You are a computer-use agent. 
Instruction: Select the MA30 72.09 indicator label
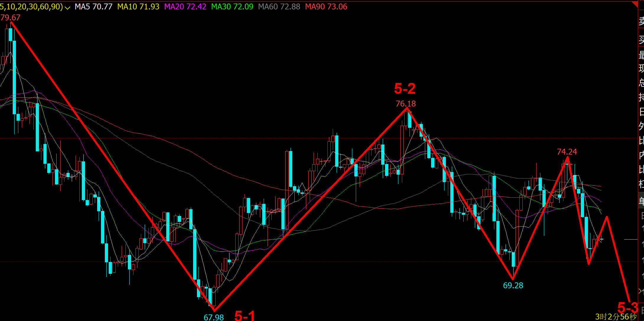[232, 6]
